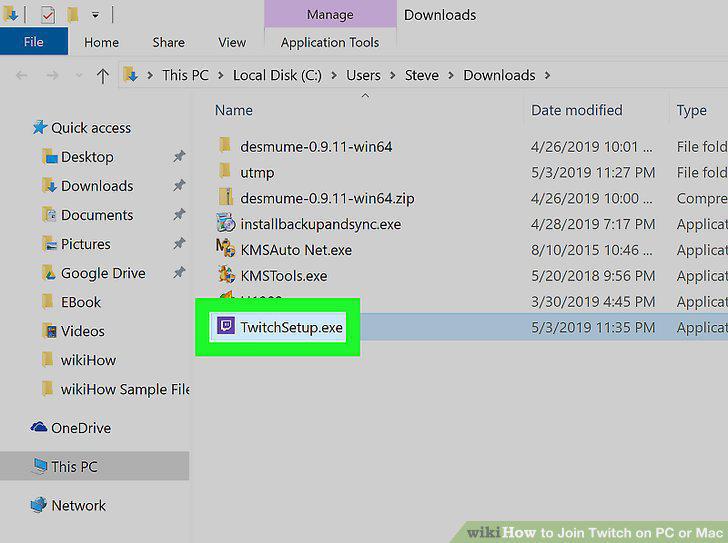Image resolution: width=728 pixels, height=543 pixels.
Task: Click the This PC monitor icon in sidebar
Action: tap(40, 465)
